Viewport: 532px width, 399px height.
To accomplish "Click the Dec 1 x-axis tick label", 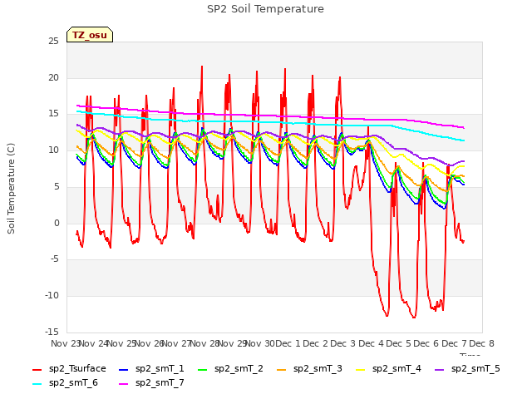I will tap(288, 343).
